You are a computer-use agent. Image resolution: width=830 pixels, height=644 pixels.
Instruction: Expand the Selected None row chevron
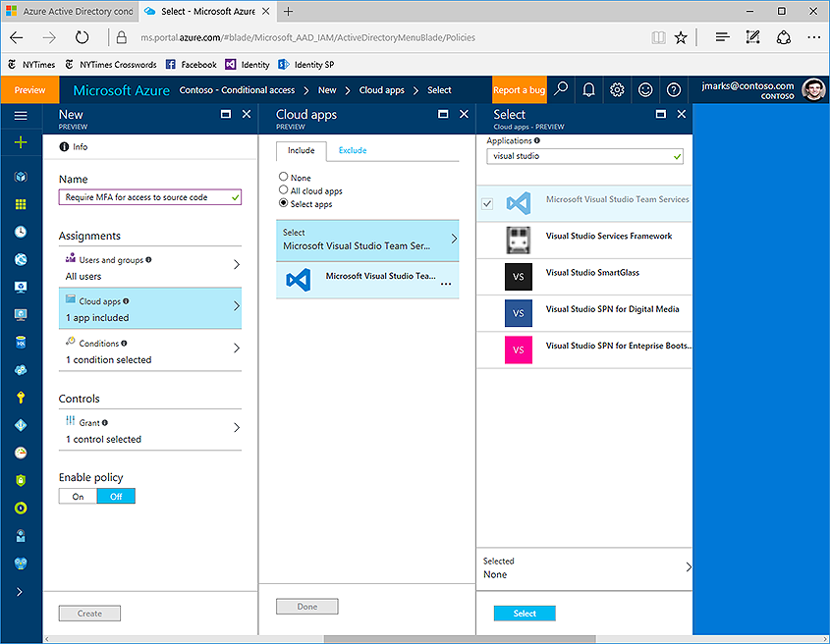[689, 567]
